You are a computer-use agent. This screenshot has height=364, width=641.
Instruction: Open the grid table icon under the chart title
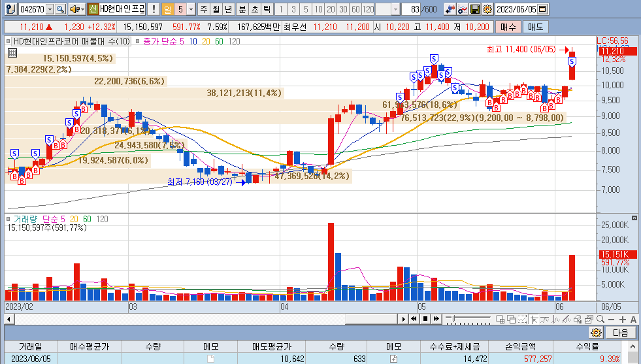pos(12,53)
